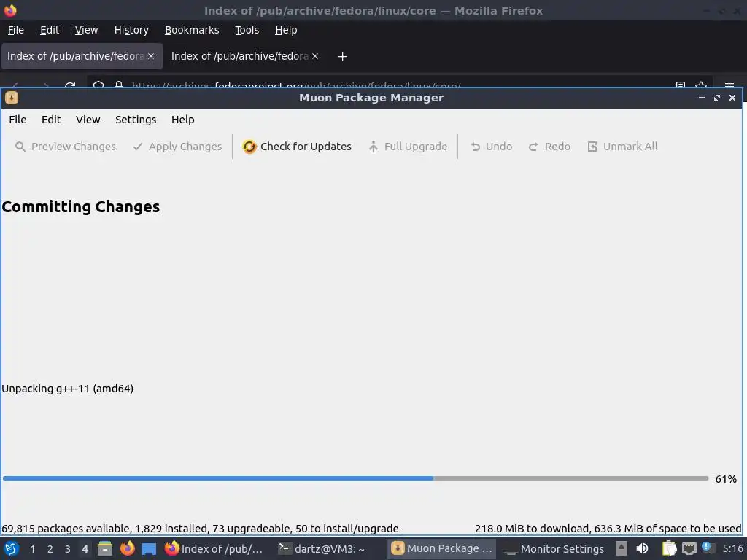747x560 pixels.
Task: Open the clipboard manager tray icon
Action: [x=669, y=549]
